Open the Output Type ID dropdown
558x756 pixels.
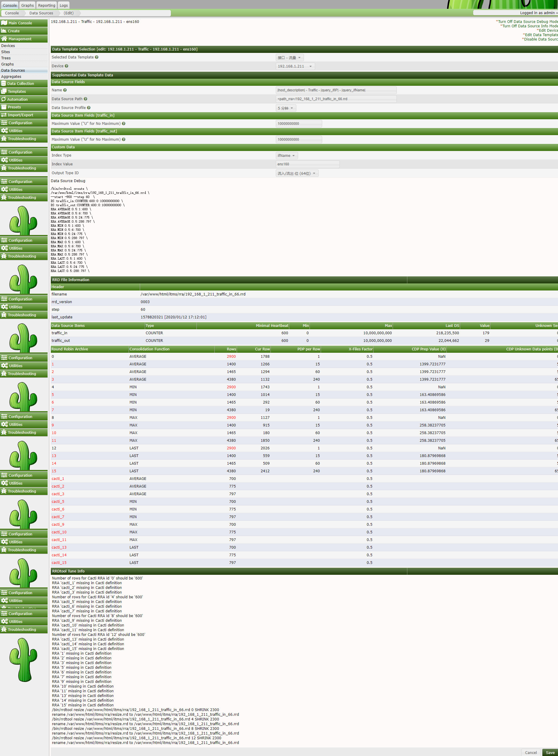(297, 173)
